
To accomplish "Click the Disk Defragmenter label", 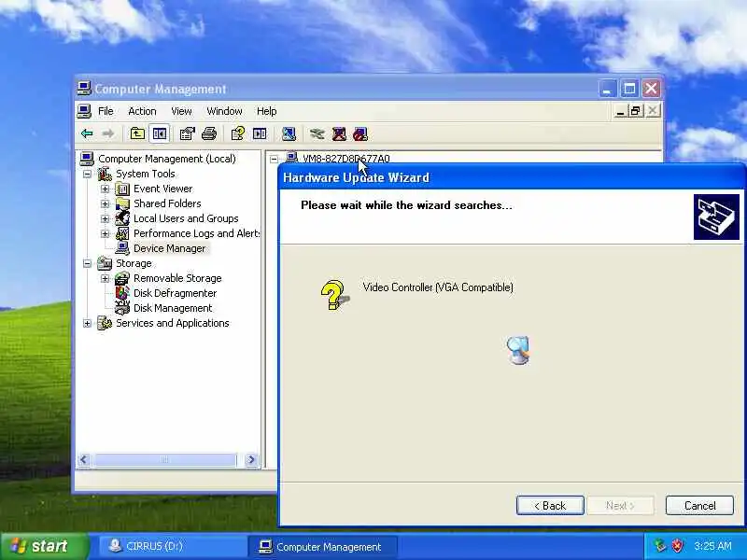I will point(175,293).
